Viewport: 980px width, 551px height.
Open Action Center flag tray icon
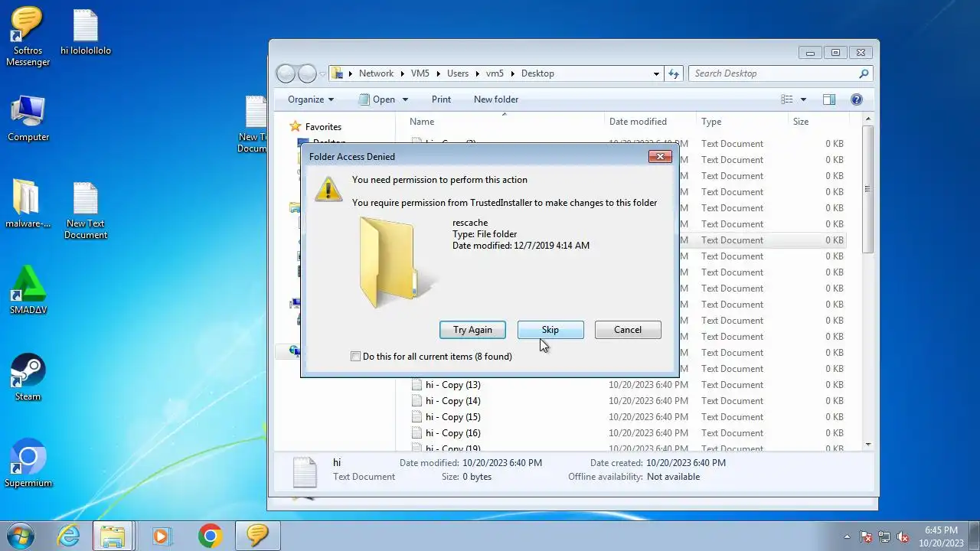pos(866,536)
